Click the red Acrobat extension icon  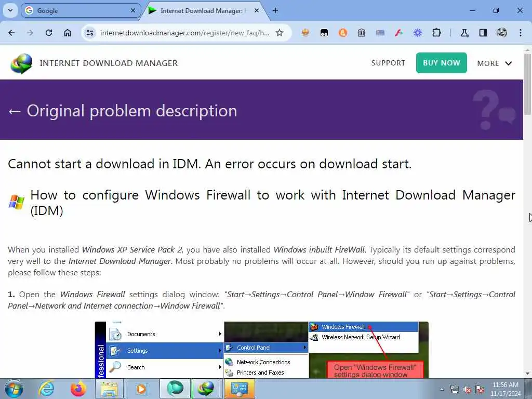click(398, 33)
